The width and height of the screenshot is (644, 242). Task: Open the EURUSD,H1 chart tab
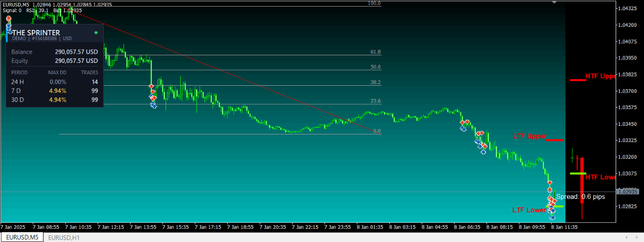[64, 237]
